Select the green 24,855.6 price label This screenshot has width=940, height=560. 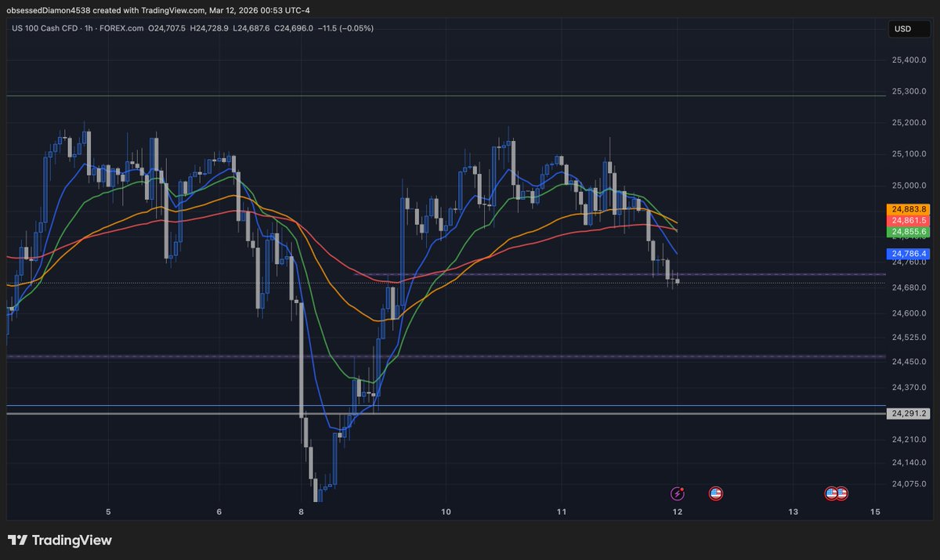click(x=909, y=233)
